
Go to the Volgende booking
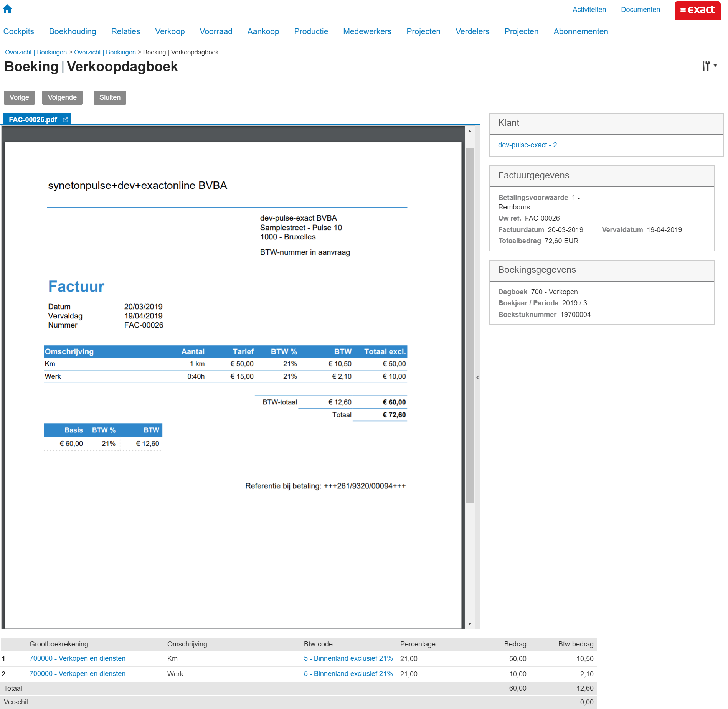point(62,97)
